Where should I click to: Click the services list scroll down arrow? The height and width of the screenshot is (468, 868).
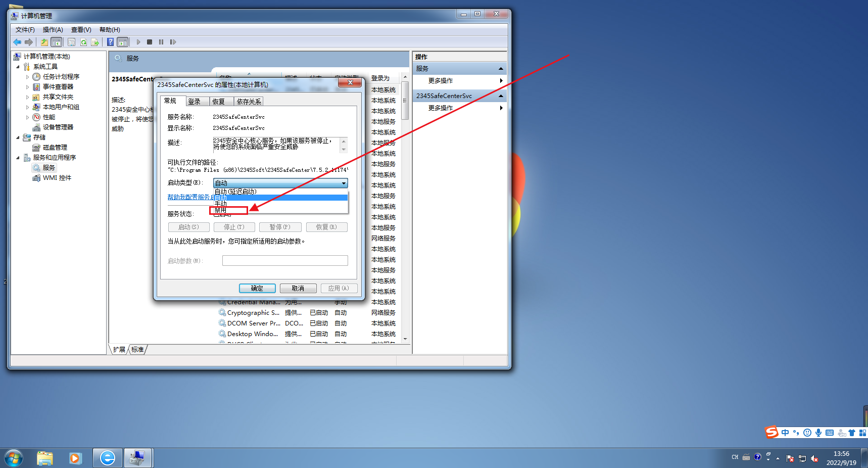pos(405,339)
